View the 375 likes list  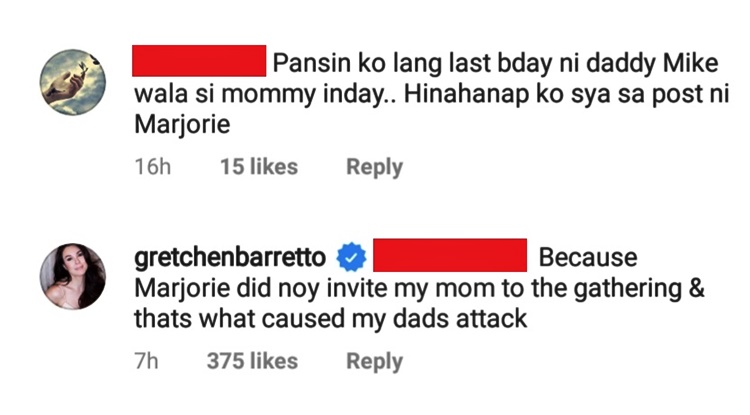pos(252,362)
